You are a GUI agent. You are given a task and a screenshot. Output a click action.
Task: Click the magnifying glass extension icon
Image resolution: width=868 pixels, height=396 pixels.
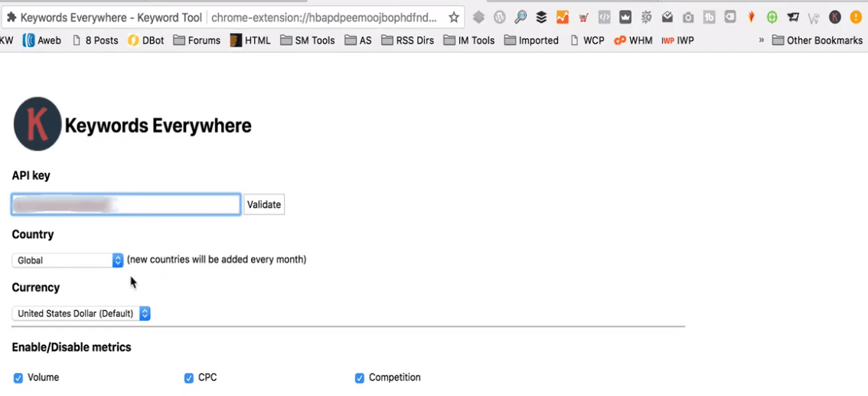coord(520,17)
